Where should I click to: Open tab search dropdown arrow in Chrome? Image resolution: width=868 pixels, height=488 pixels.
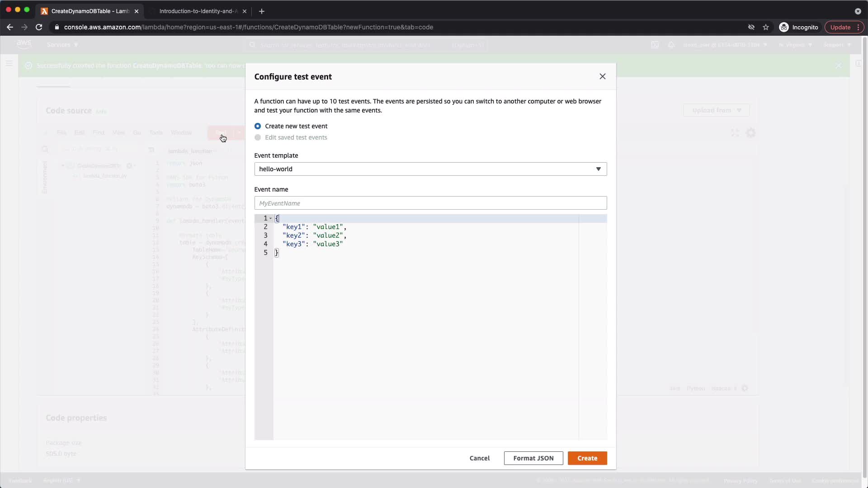point(858,11)
